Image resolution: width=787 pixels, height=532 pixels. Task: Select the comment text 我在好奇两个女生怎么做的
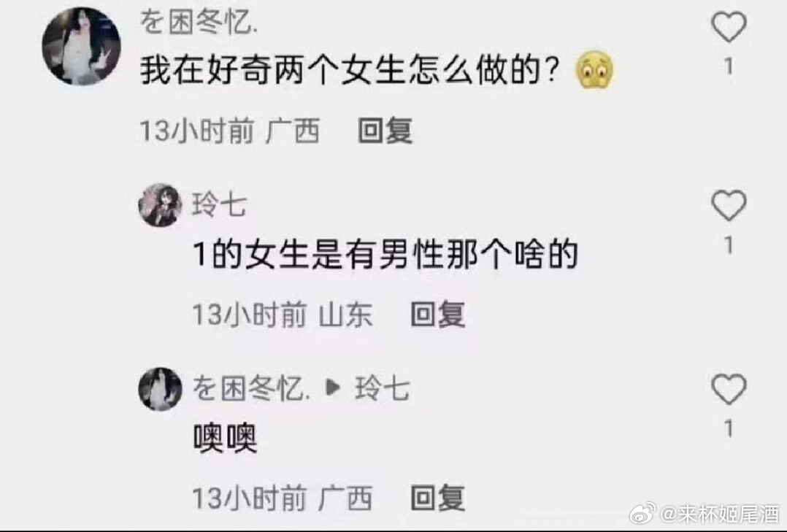350,70
